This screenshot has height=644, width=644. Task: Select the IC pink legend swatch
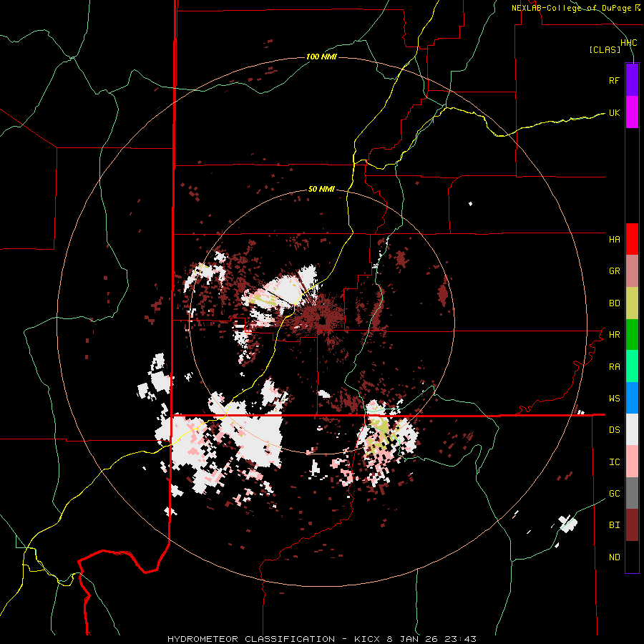click(x=632, y=462)
